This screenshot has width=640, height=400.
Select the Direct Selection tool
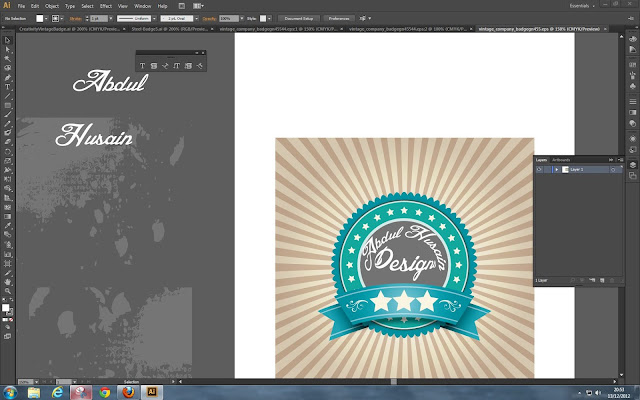[x=7, y=49]
